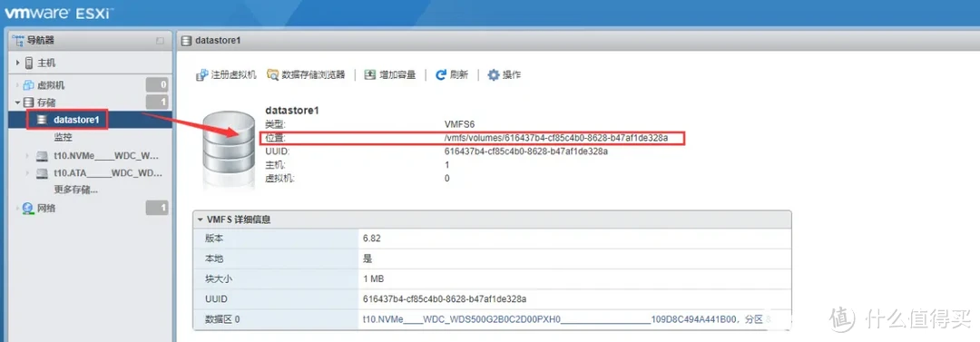The width and height of the screenshot is (980, 342).
Task: Open Virtual Machines (虚拟机) in navigator
Action: (51, 85)
